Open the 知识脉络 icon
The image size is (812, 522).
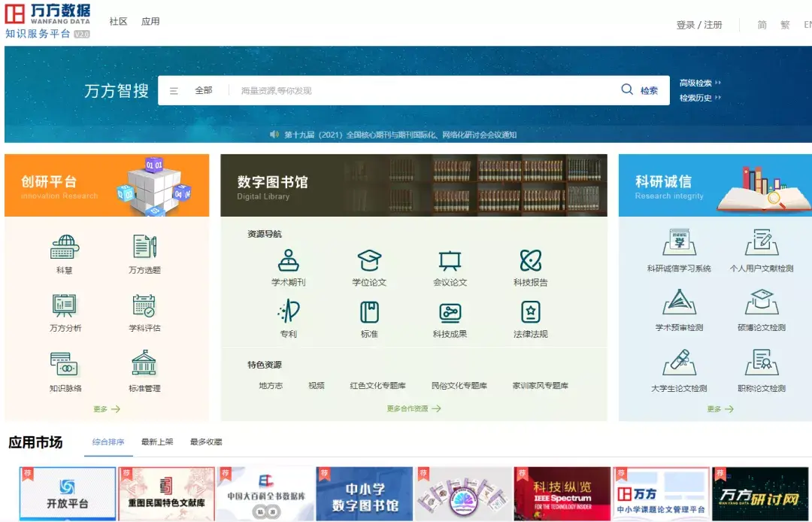[64, 364]
